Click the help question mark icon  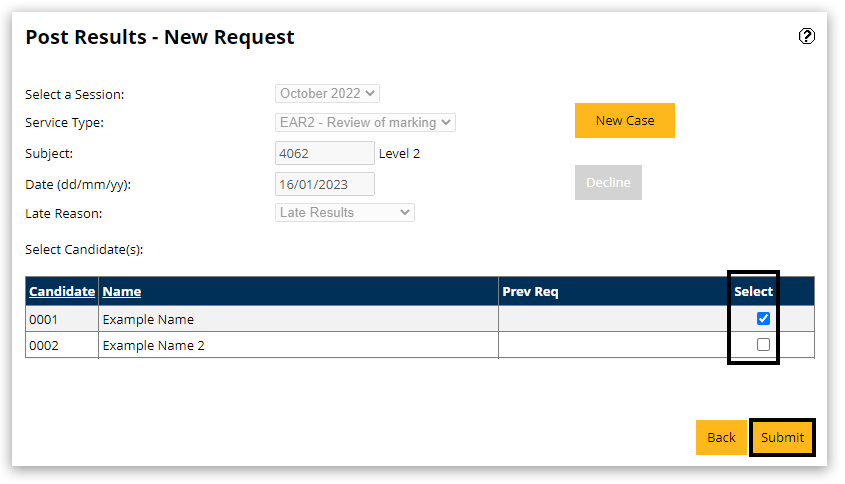[807, 37]
